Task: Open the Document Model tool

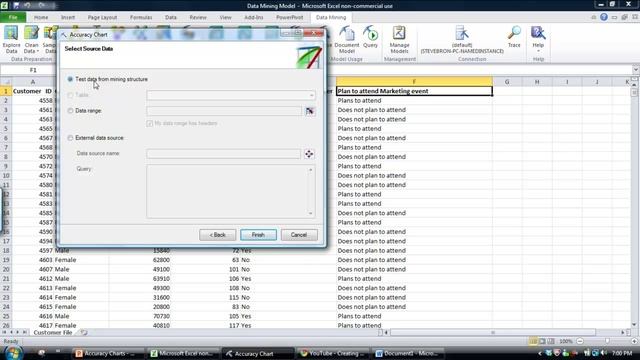Action: 347,39
